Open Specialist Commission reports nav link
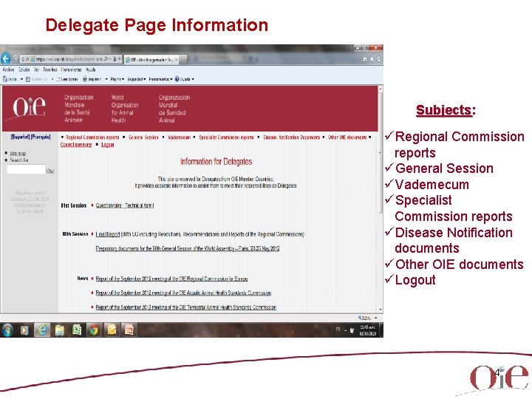This screenshot has height=399, width=532. click(x=226, y=137)
